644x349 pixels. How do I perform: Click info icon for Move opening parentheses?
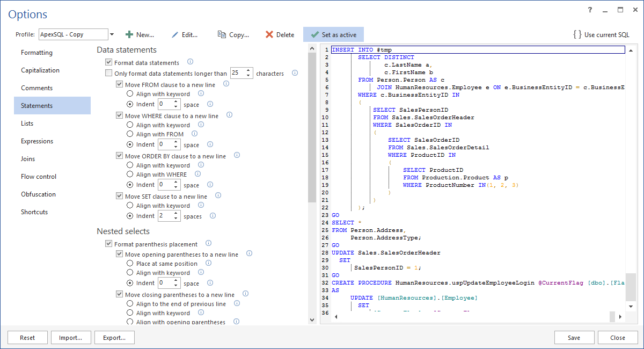(249, 254)
